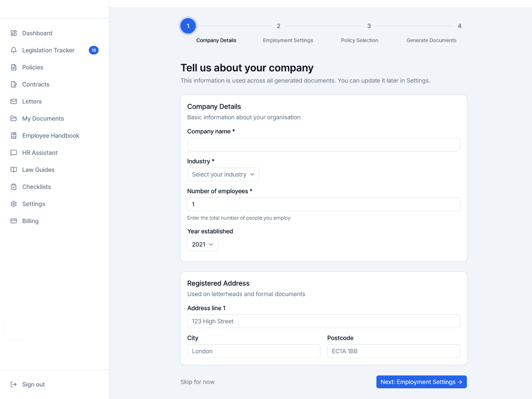Image resolution: width=532 pixels, height=399 pixels.
Task: Open the HR Assistant chat icon
Action: [14, 153]
